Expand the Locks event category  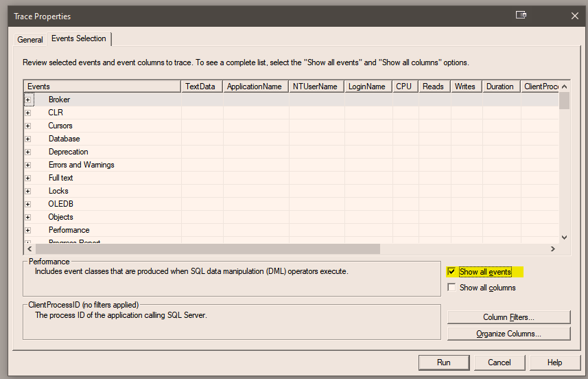pyautogui.click(x=27, y=192)
